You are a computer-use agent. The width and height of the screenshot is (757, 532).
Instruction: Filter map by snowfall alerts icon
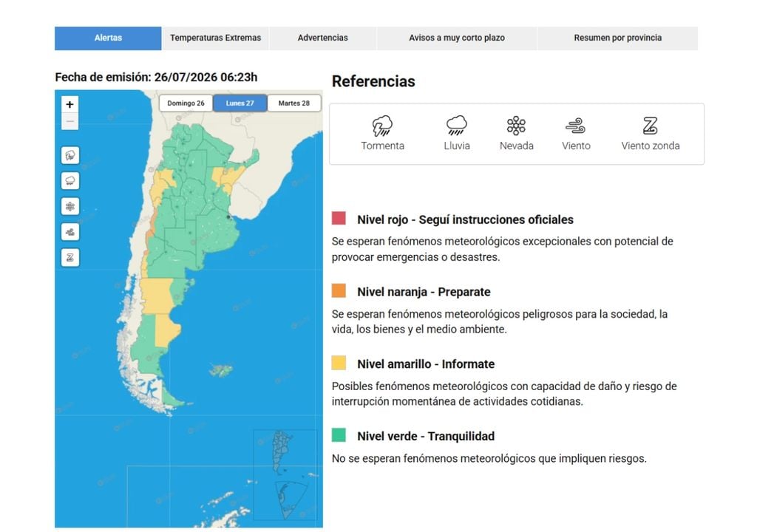[x=70, y=207]
